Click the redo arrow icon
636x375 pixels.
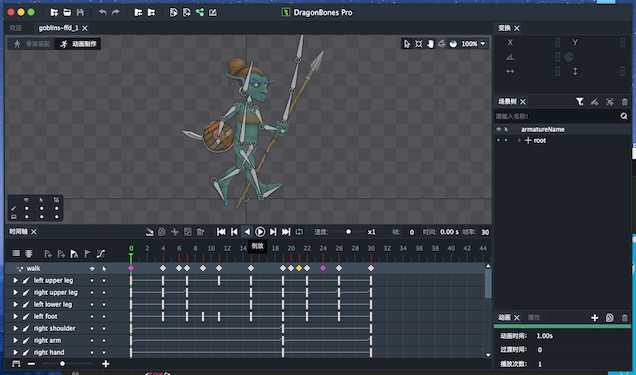click(116, 13)
